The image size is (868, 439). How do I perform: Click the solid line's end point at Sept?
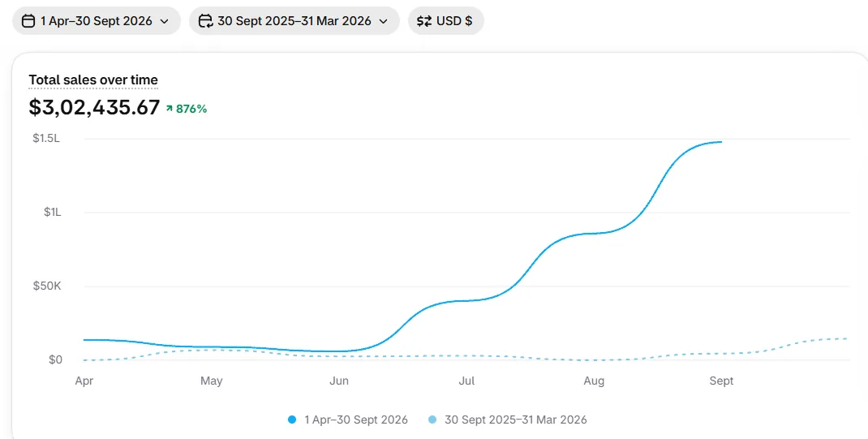[721, 142]
